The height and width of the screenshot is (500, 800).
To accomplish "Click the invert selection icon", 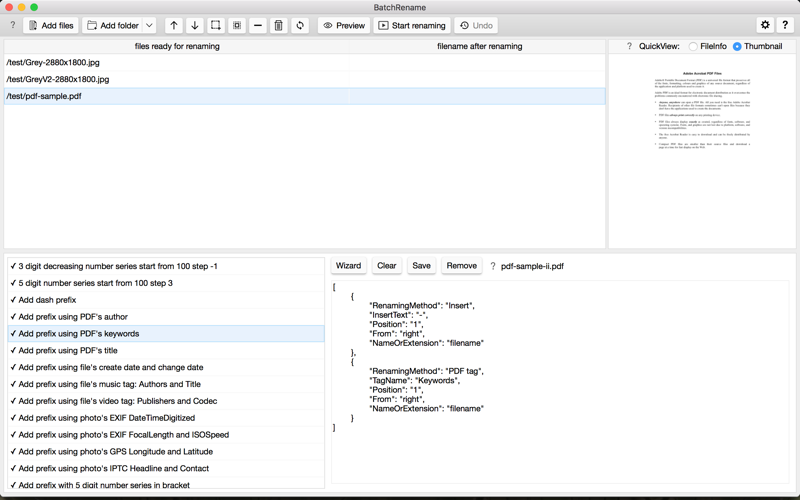I will (x=237, y=26).
